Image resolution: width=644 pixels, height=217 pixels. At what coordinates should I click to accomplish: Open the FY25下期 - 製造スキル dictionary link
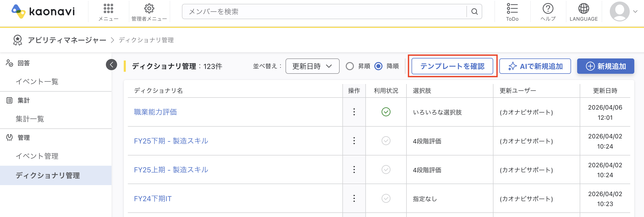[x=171, y=141]
